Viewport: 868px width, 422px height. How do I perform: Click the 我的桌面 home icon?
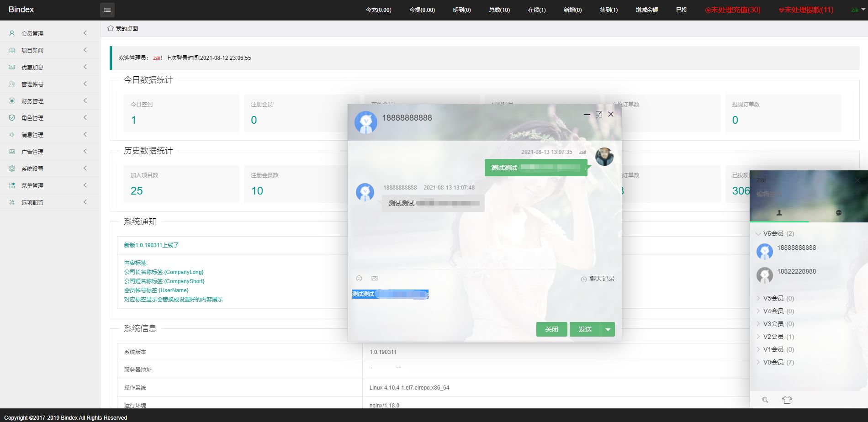(111, 28)
